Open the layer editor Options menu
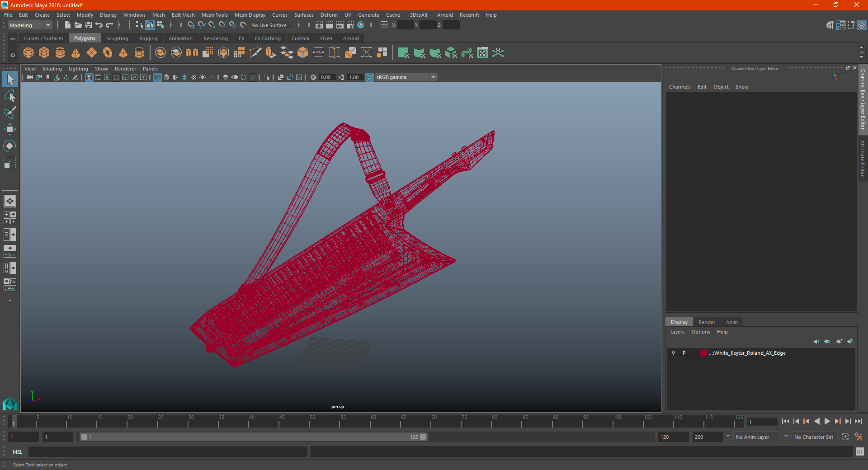Screen dimensions: 868x470 coord(700,332)
